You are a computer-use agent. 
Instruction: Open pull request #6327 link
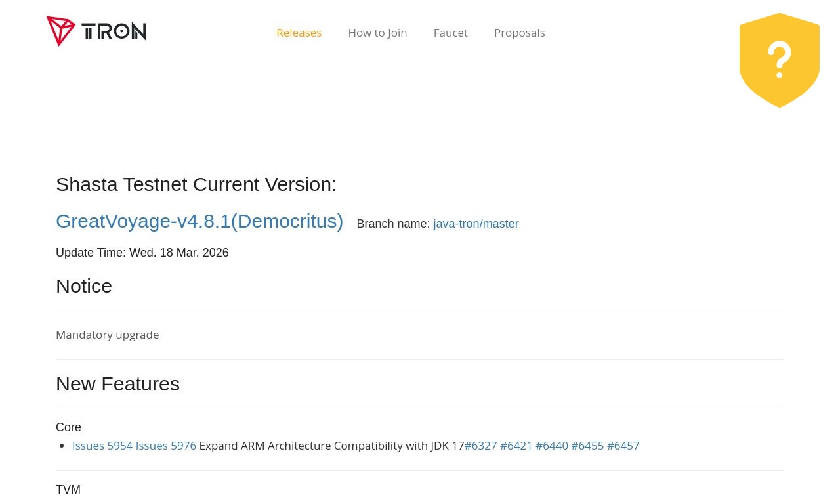(481, 446)
